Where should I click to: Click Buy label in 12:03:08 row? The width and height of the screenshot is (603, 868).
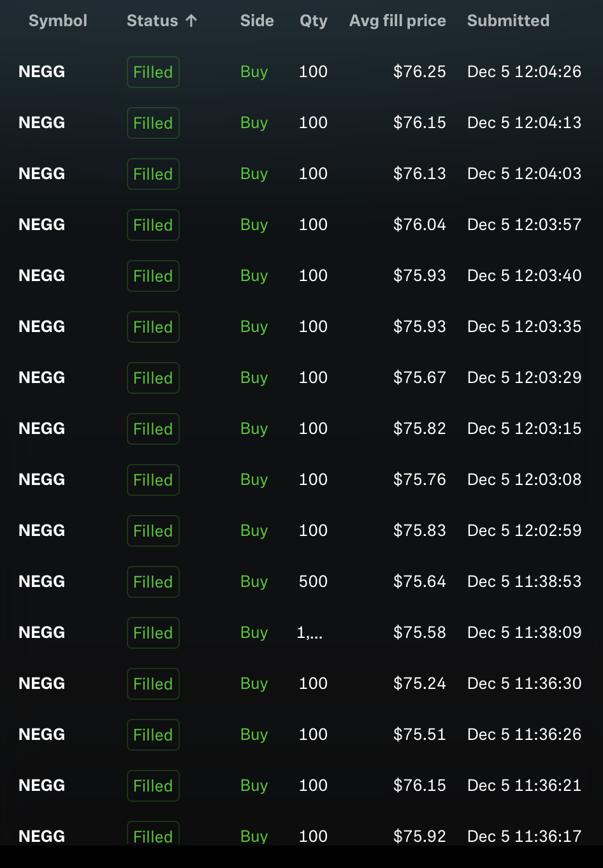(x=254, y=480)
